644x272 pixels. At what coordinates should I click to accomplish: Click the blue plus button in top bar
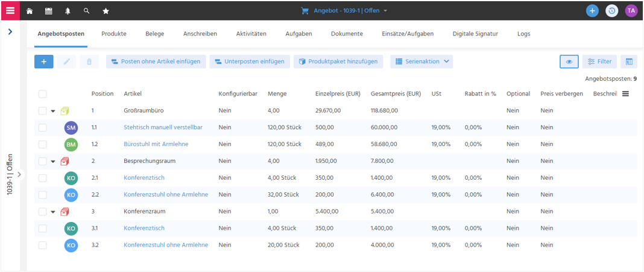pyautogui.click(x=592, y=11)
